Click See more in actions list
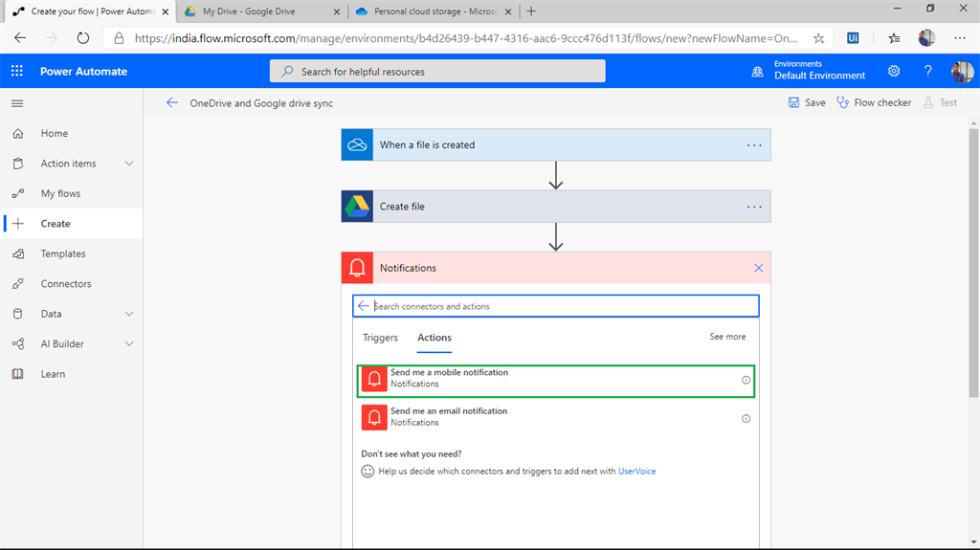 tap(727, 337)
